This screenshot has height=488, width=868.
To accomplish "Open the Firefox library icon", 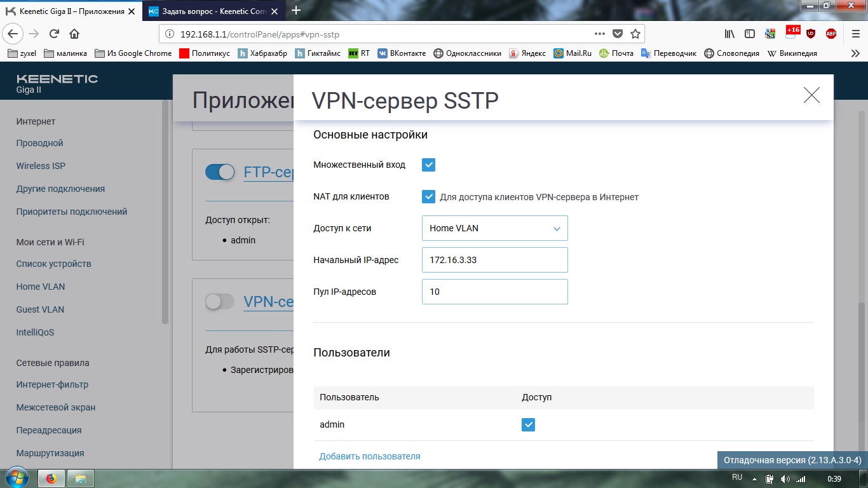I will [x=729, y=34].
